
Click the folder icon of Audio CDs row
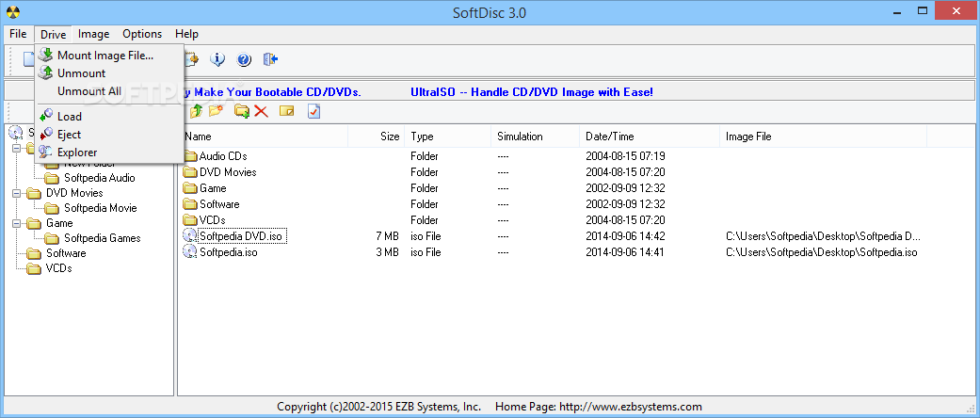tap(190, 156)
